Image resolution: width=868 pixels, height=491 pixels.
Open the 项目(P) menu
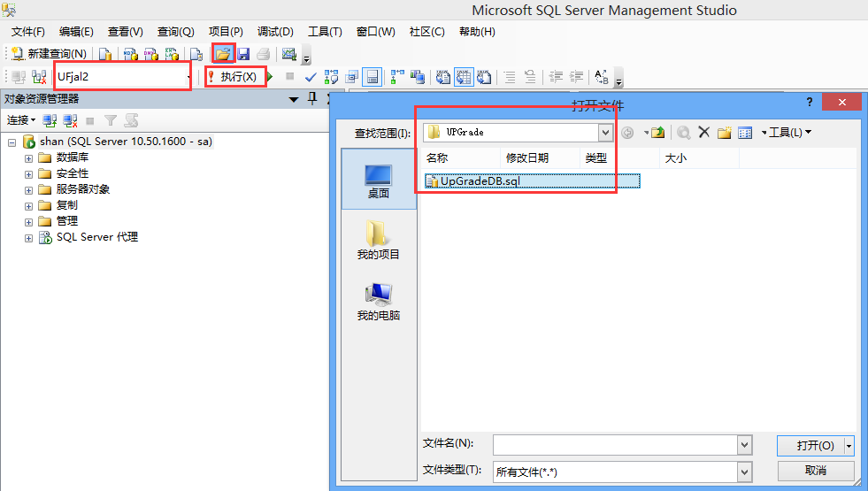tap(226, 32)
